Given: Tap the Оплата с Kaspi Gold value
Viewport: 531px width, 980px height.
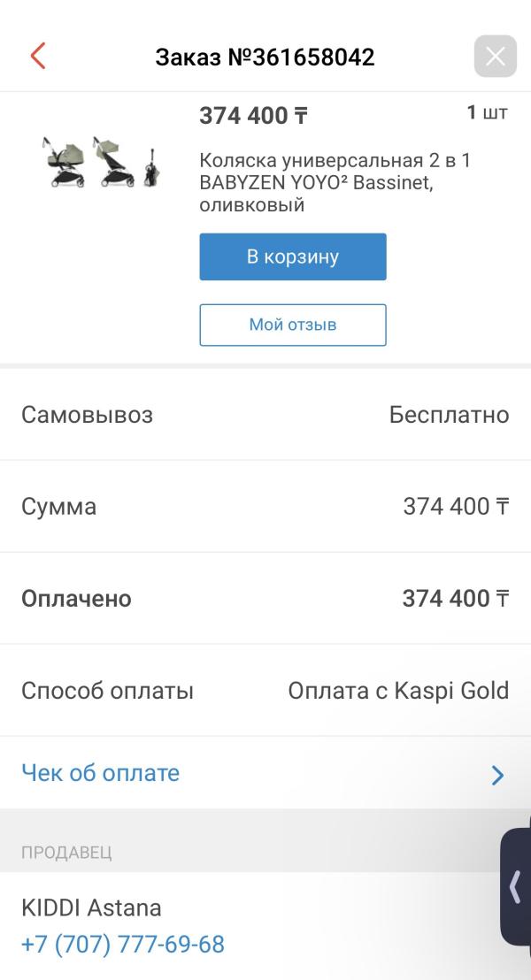Looking at the screenshot, I should [398, 691].
